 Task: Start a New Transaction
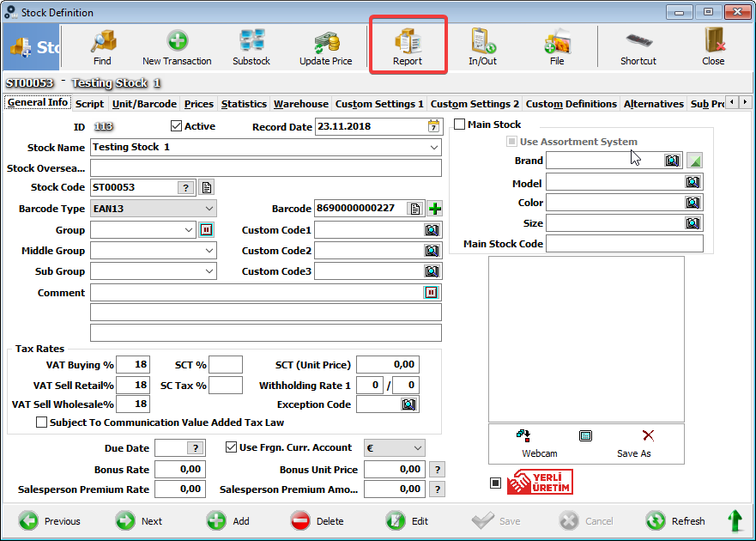click(x=177, y=47)
